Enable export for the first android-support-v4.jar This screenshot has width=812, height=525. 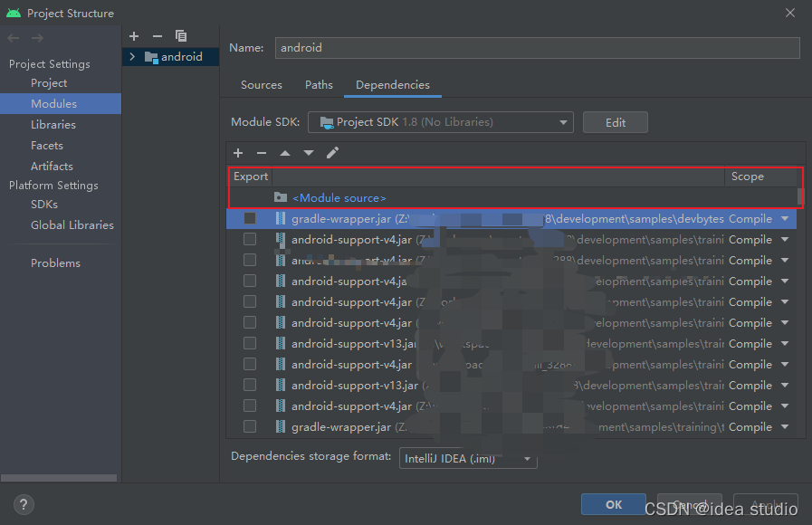pyautogui.click(x=250, y=239)
